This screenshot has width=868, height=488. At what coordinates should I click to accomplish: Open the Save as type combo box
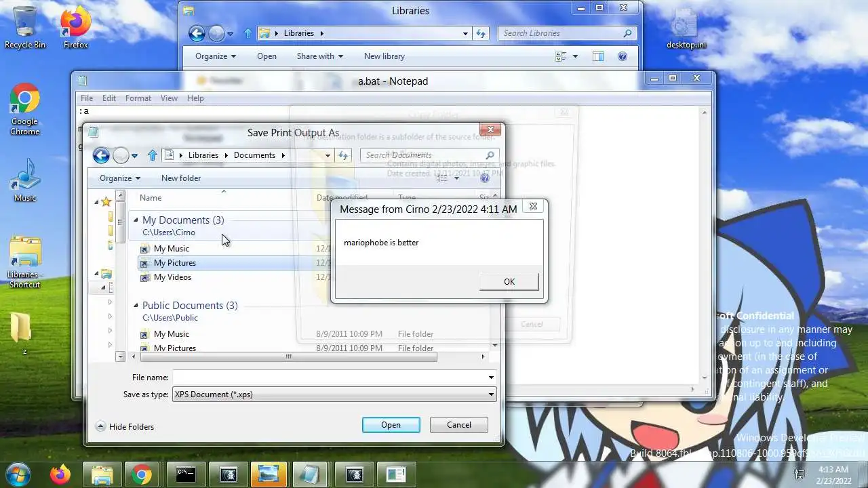(334, 394)
